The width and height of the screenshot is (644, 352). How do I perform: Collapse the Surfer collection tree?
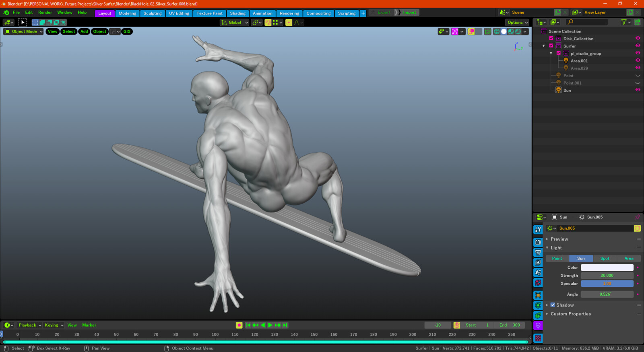tap(544, 46)
